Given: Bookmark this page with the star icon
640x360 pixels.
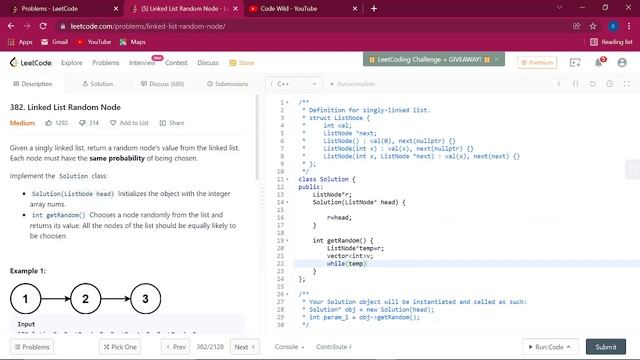Looking at the screenshot, I should [593, 26].
